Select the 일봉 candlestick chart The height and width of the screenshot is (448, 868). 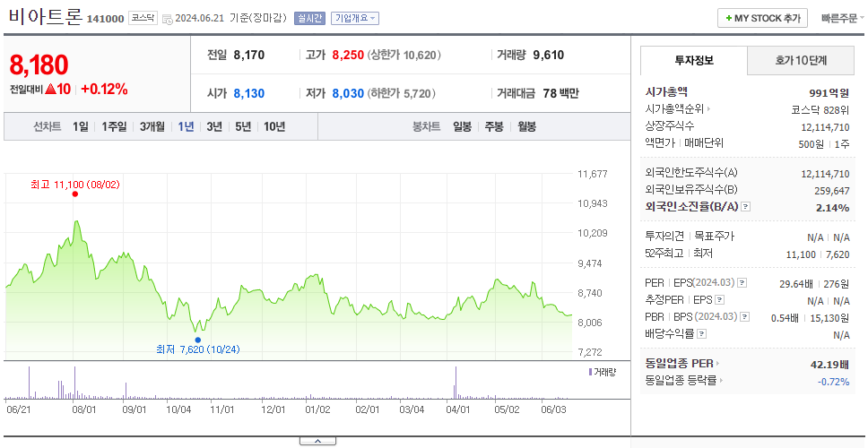(x=462, y=126)
